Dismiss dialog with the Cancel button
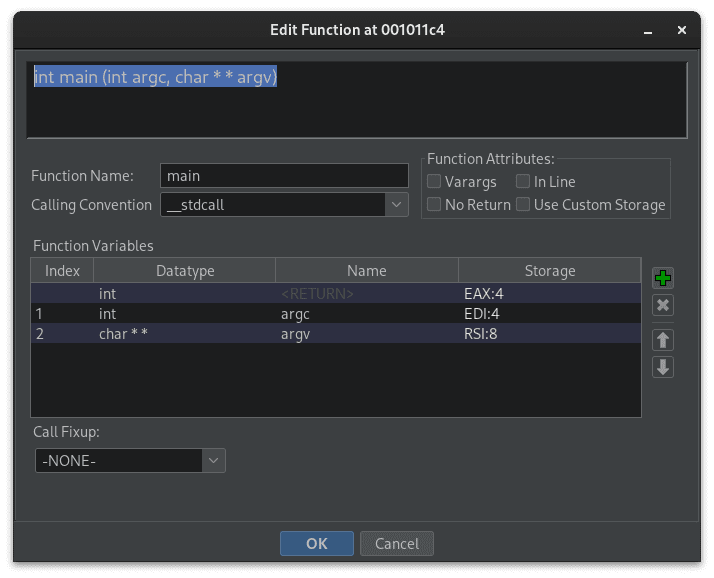Image resolution: width=714 pixels, height=578 pixels. click(397, 543)
